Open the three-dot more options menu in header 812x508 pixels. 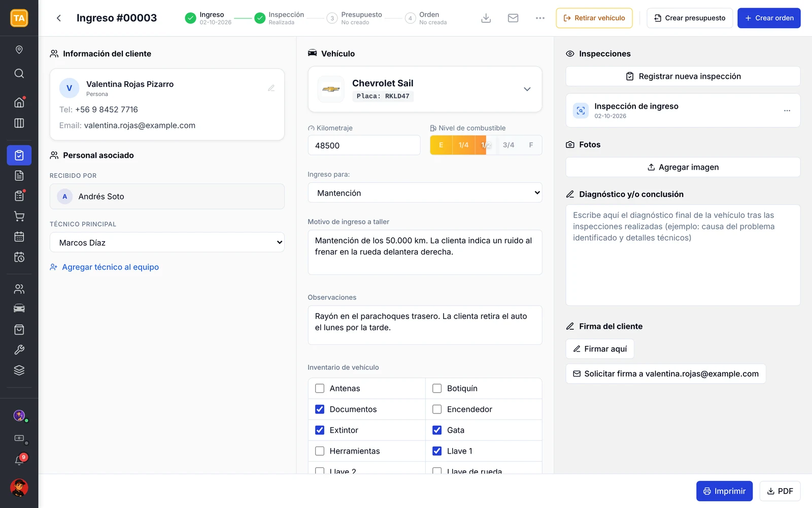tap(540, 18)
